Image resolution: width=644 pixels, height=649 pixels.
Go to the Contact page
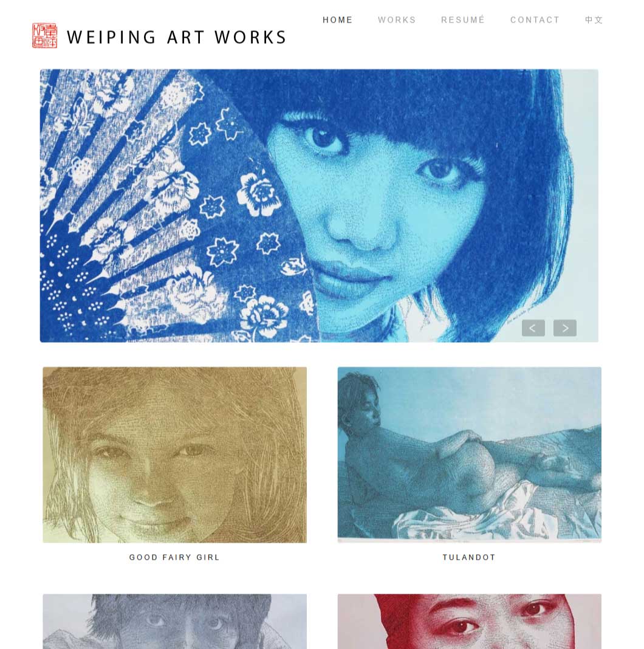point(535,20)
